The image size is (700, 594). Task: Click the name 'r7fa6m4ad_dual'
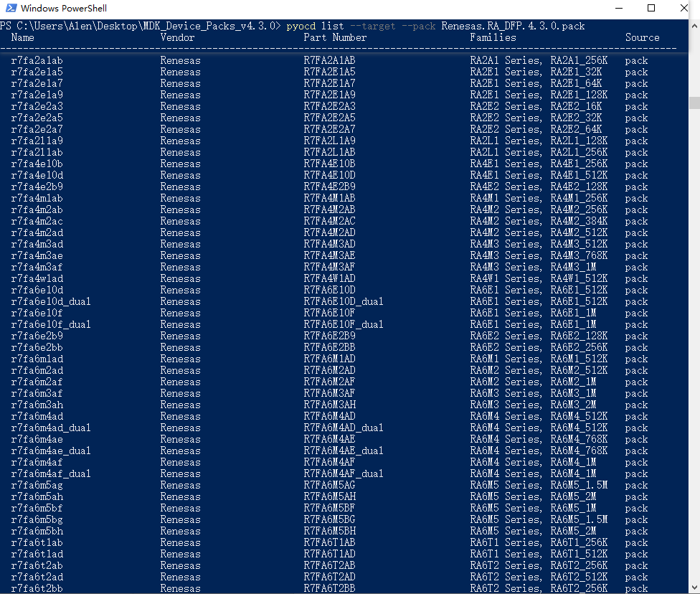[51, 428]
